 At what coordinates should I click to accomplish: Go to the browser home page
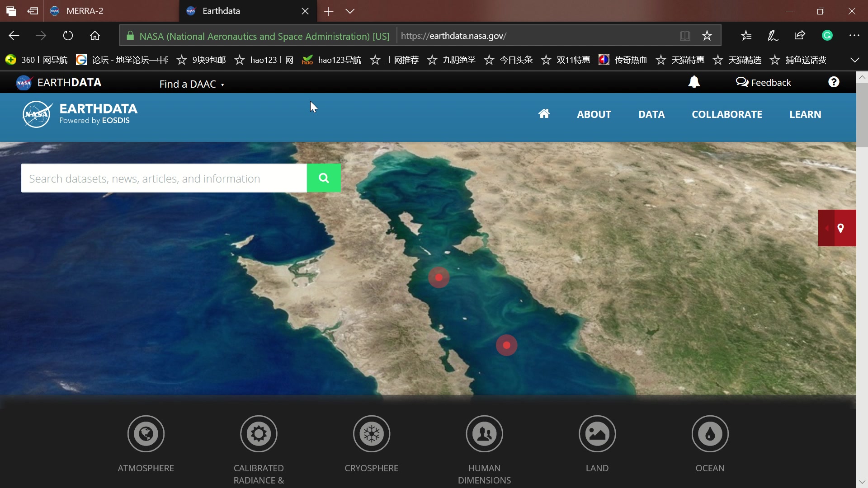tap(95, 36)
